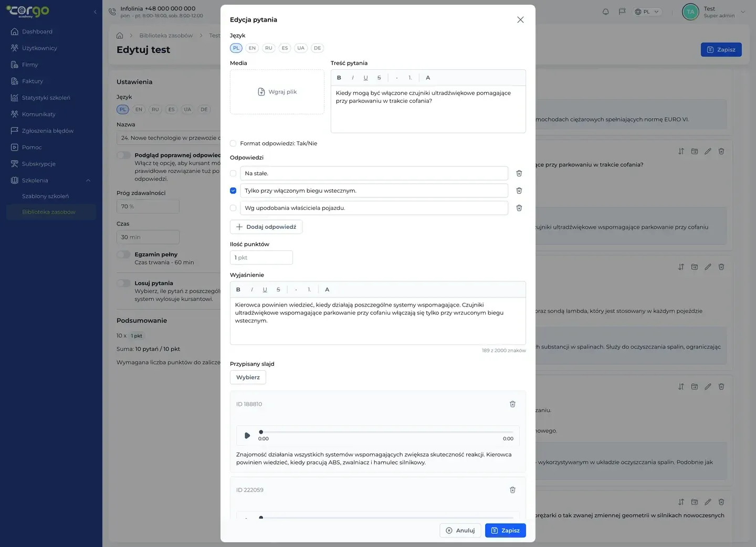Uncheck 'Tylko przy włączonym biegu wstecznym.' answer
The height and width of the screenshot is (547, 756).
(233, 191)
